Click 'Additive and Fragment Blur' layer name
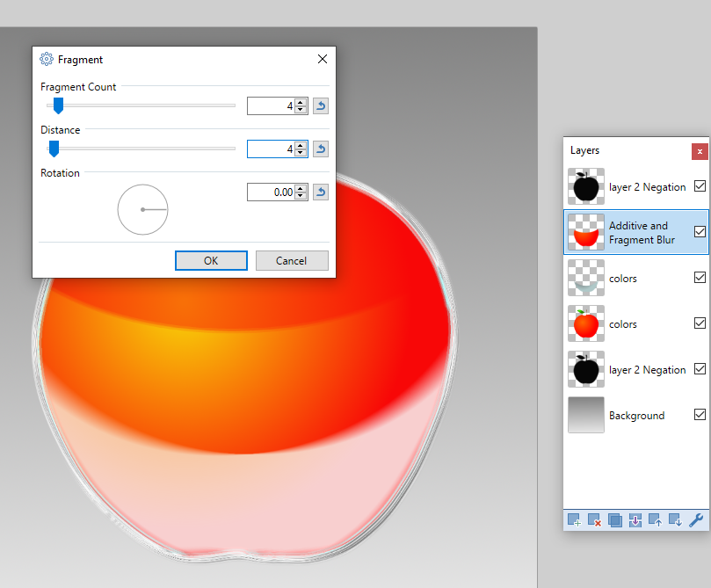This screenshot has width=711, height=588. click(642, 233)
